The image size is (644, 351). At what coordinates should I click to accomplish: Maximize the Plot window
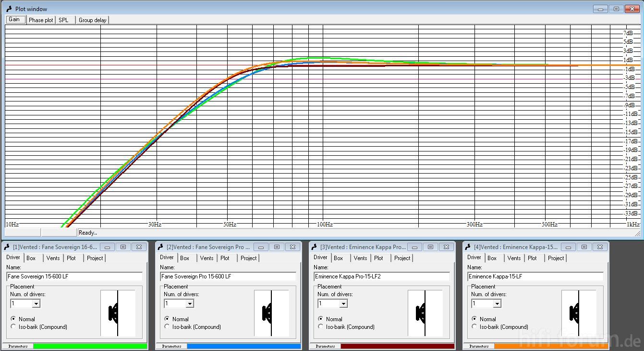click(616, 9)
